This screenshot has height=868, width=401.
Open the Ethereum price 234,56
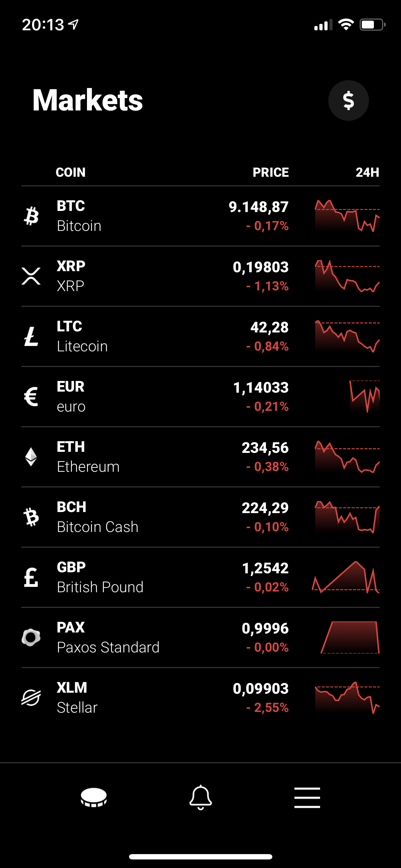pyautogui.click(x=265, y=448)
